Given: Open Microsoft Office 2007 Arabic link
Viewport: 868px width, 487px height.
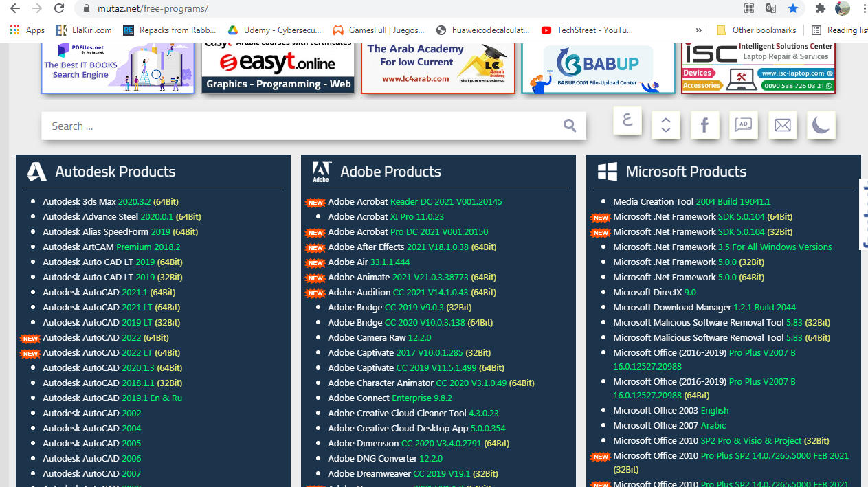Looking at the screenshot, I should click(x=669, y=425).
